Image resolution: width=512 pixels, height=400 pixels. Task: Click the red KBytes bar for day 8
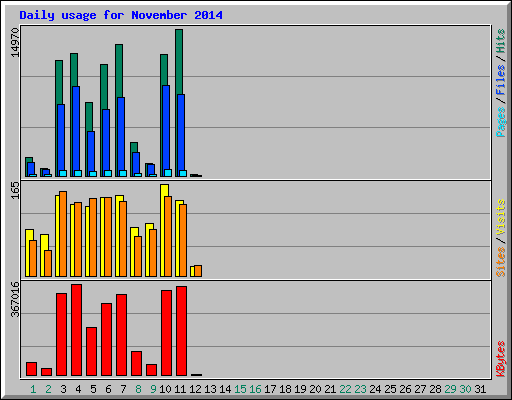point(136,363)
